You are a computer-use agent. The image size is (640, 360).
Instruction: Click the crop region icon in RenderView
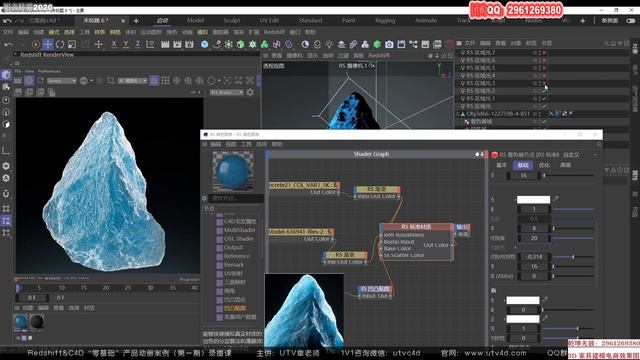[111, 80]
